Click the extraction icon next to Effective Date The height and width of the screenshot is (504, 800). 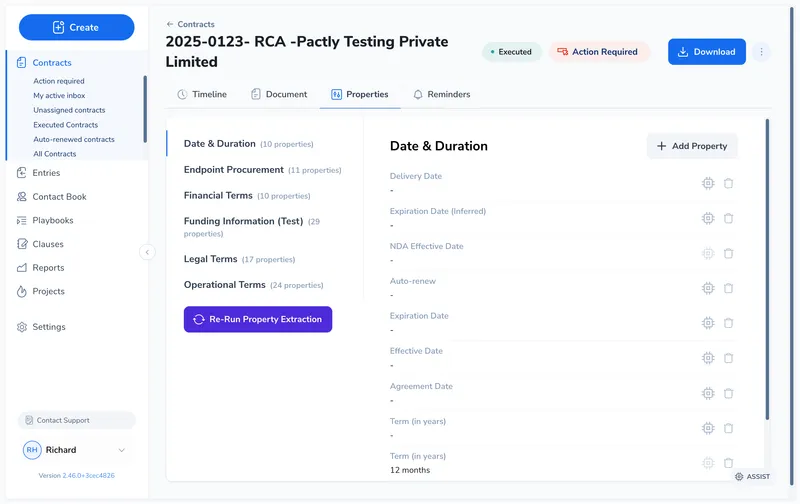coord(708,358)
